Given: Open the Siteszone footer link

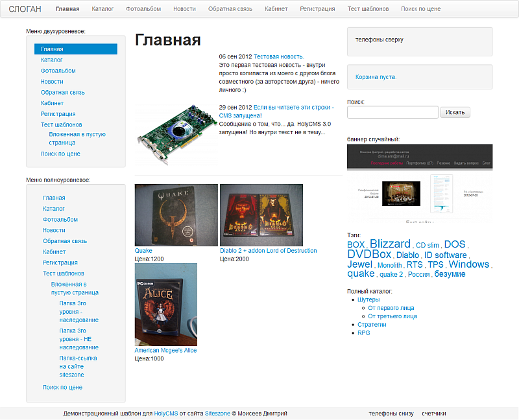Looking at the screenshot, I should 217,414.
